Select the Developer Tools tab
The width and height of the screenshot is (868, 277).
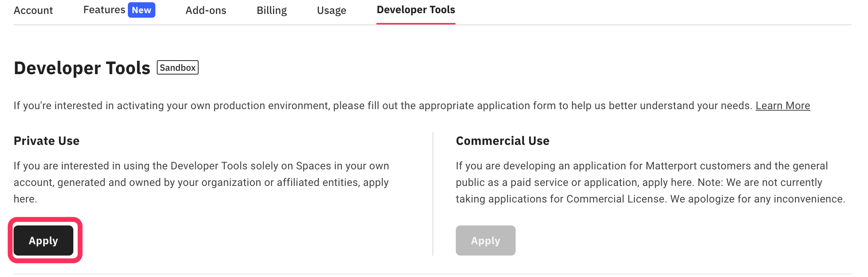pos(416,10)
